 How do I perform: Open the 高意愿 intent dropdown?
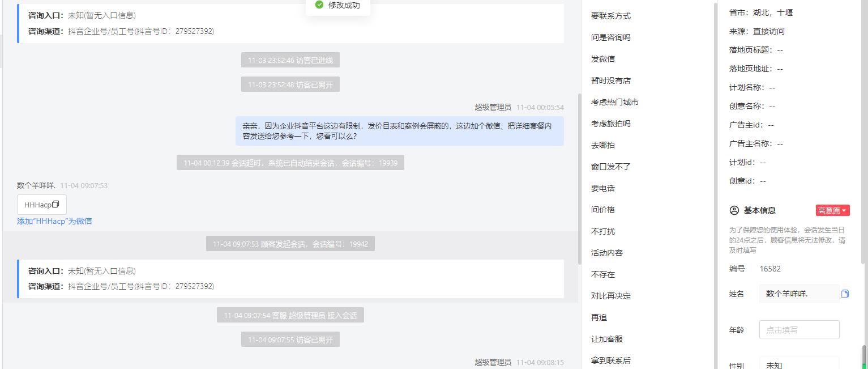click(x=832, y=210)
